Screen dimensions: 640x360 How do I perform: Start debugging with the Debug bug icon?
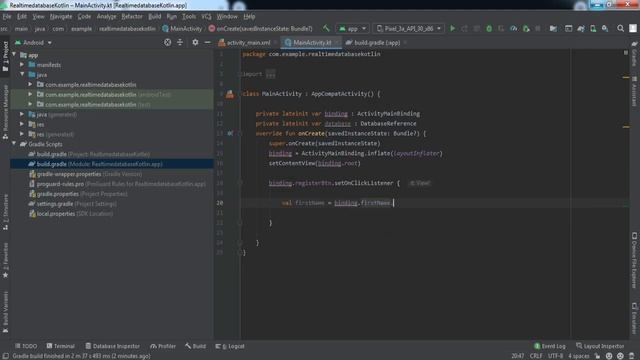pyautogui.click(x=489, y=29)
